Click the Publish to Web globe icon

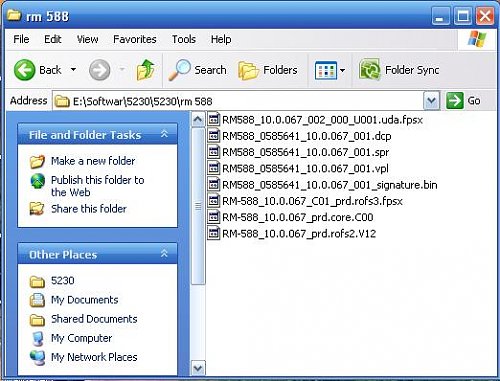(38, 181)
